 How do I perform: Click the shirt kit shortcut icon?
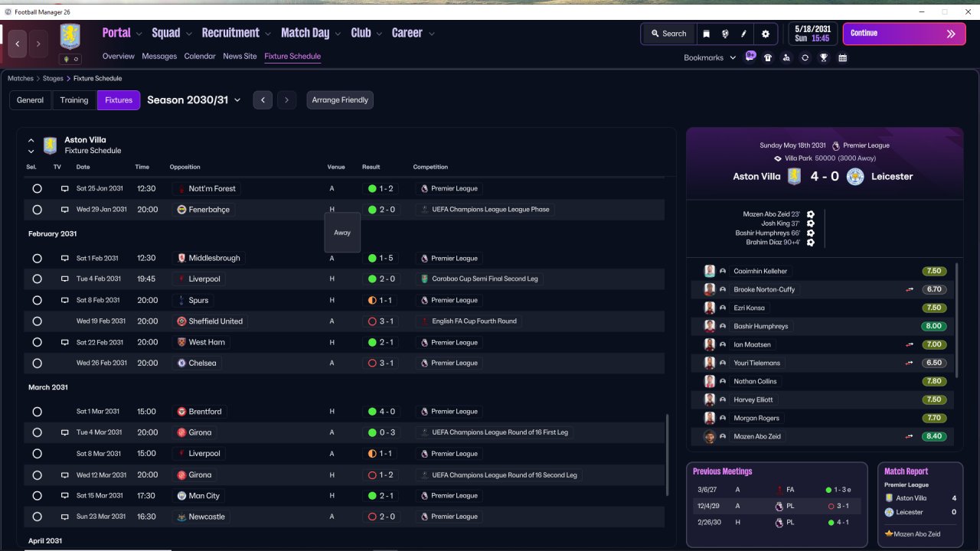768,57
